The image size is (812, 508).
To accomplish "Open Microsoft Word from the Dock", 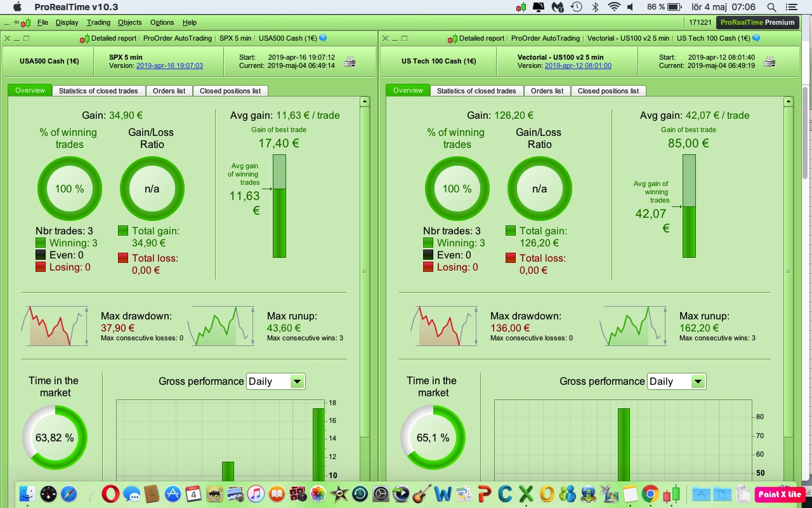I will (443, 493).
